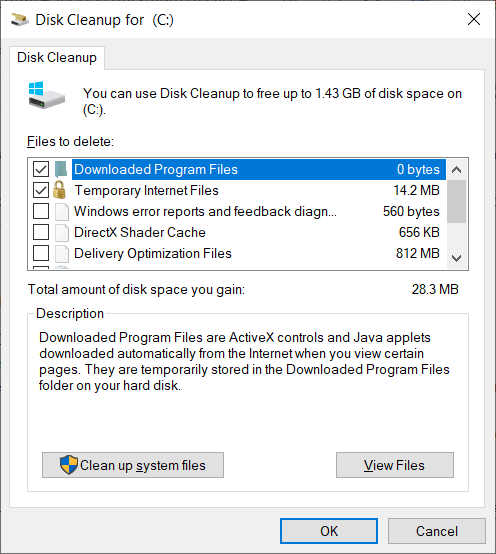Click the shield icon on Clean up system files
The height and width of the screenshot is (554, 496).
tap(69, 465)
